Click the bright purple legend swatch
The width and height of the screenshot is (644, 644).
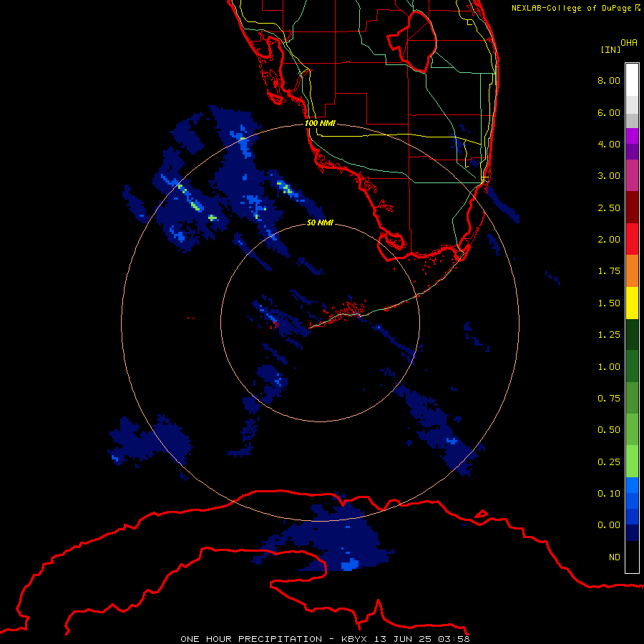coord(632,136)
